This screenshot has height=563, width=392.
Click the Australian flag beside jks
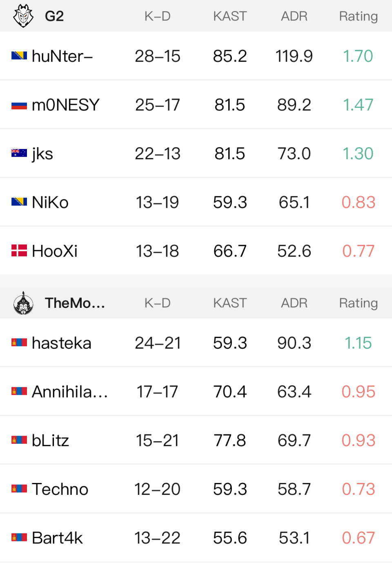point(19,154)
